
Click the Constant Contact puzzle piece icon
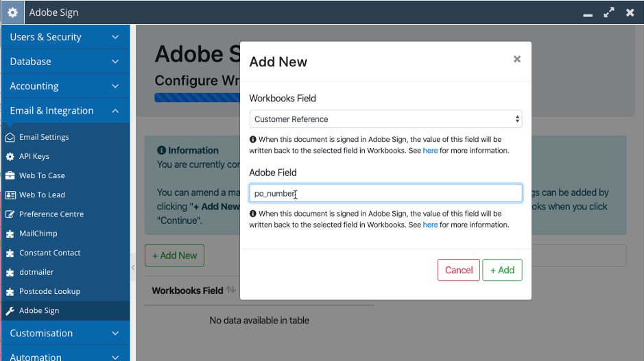coord(10,253)
